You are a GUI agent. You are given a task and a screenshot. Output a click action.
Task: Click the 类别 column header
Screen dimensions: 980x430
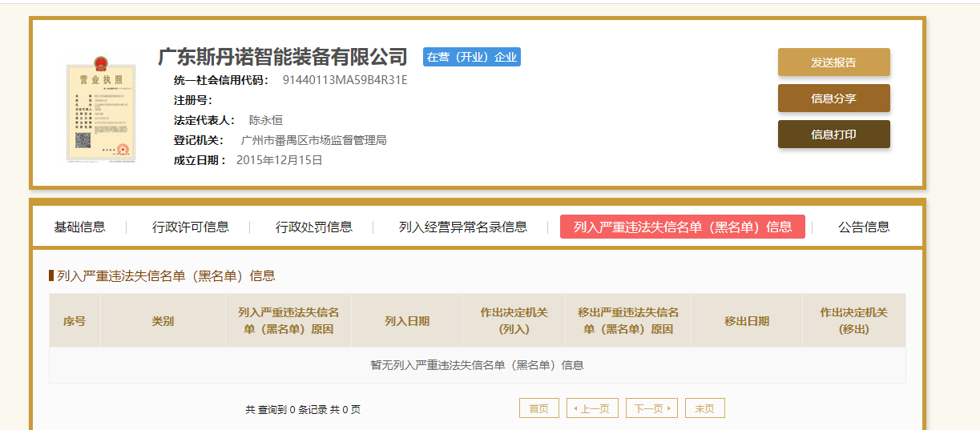click(x=163, y=320)
